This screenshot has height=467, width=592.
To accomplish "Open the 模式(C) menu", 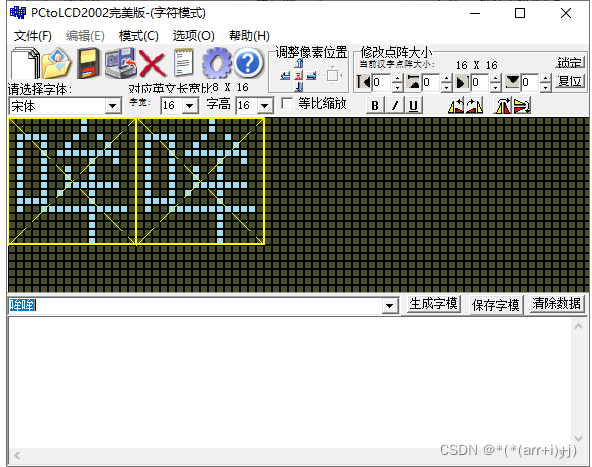I will (x=139, y=36).
